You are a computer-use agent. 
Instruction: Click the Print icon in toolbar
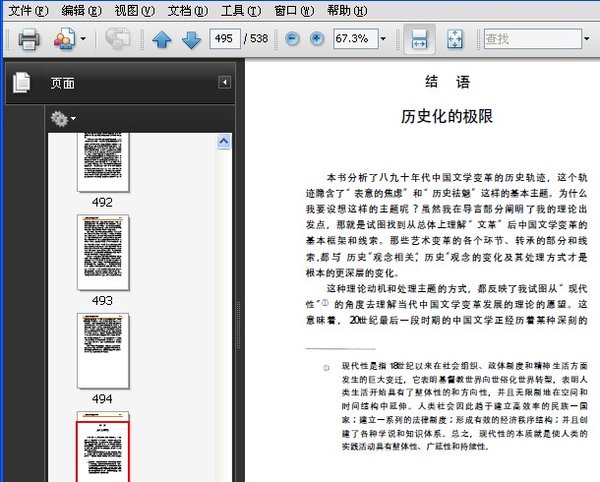coord(28,40)
